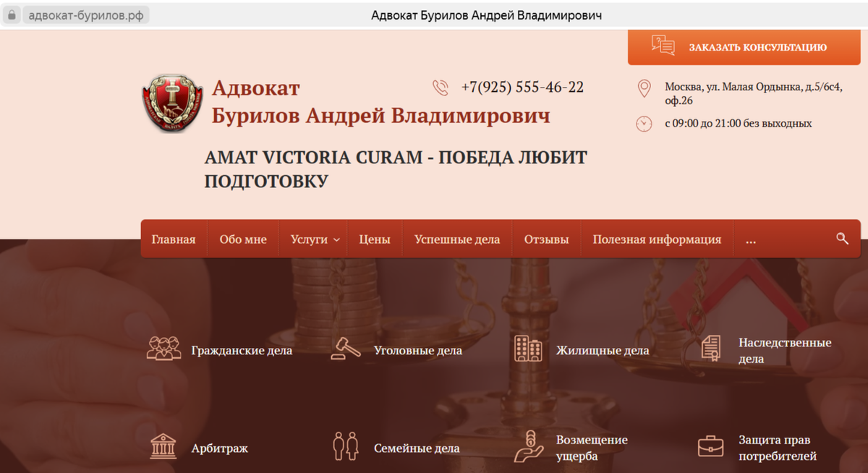Switch to the Обо мне tab

tap(243, 239)
